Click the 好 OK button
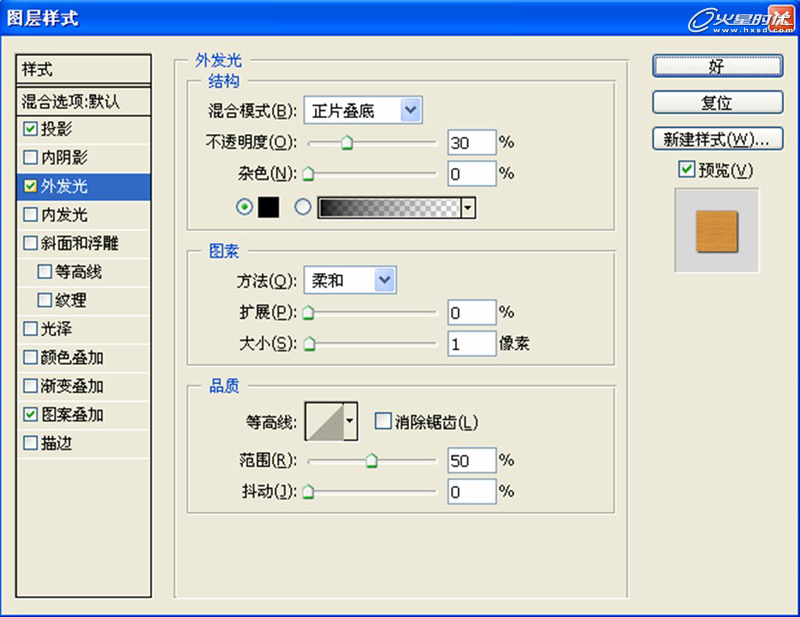Viewport: 800px width, 617px height. [x=717, y=67]
